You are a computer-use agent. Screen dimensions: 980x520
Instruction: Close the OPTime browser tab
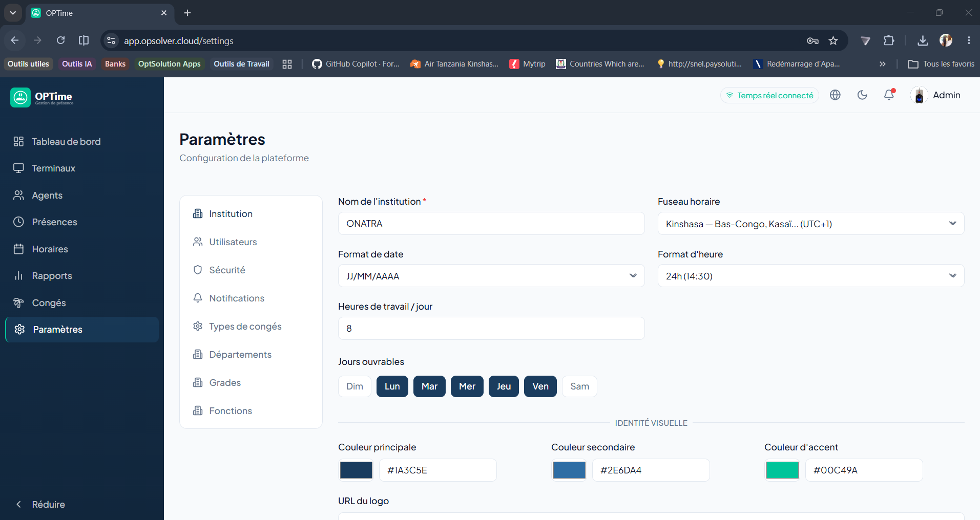(x=164, y=13)
